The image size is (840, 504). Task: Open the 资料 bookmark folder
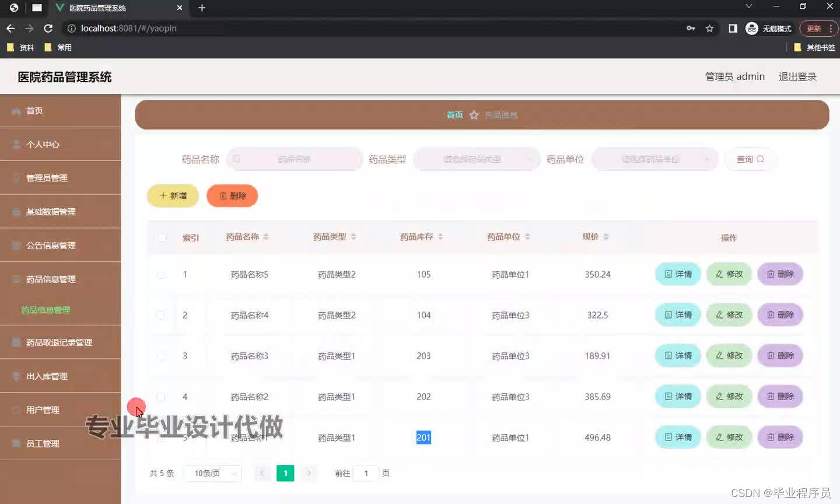[20, 47]
